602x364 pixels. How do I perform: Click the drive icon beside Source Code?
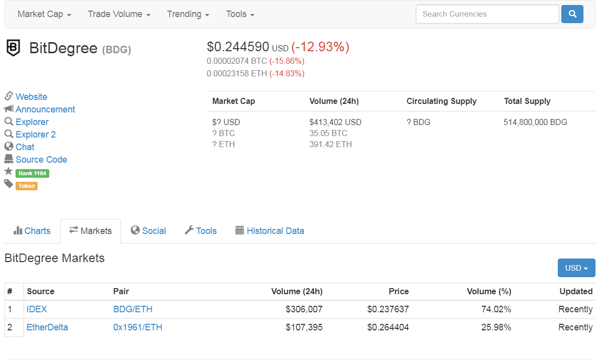click(9, 159)
